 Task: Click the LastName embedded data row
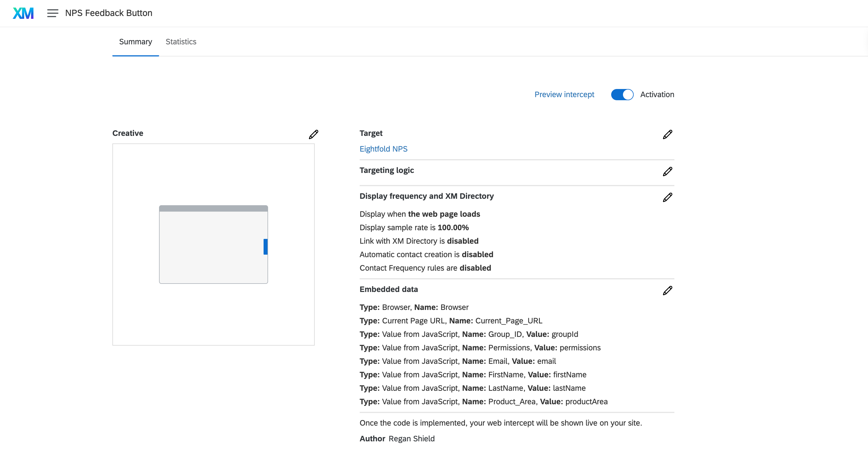472,388
